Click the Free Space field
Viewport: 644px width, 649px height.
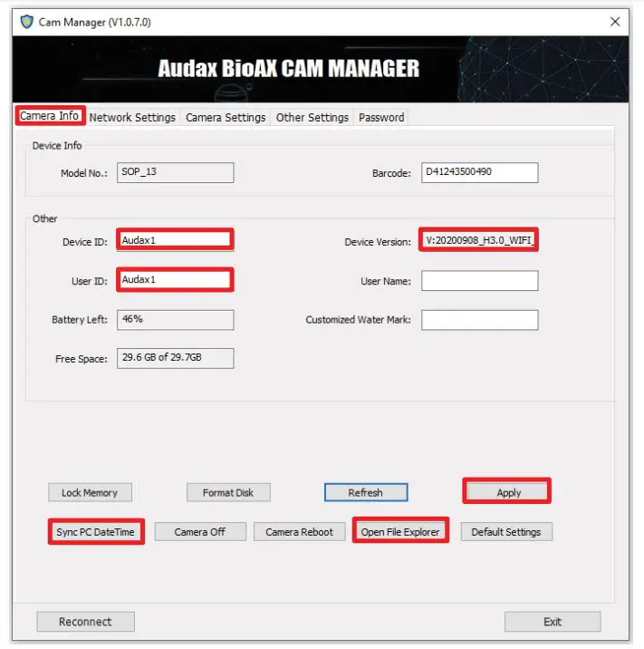pos(176,358)
